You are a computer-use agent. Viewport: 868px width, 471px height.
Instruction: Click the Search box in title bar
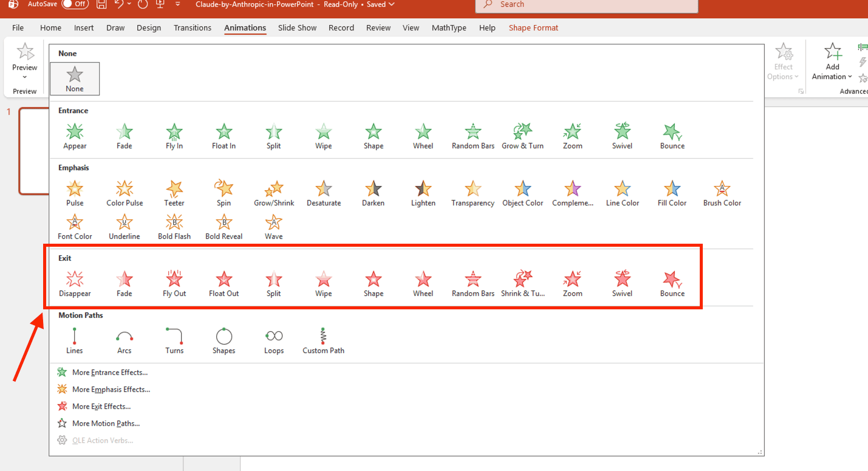tap(586, 5)
